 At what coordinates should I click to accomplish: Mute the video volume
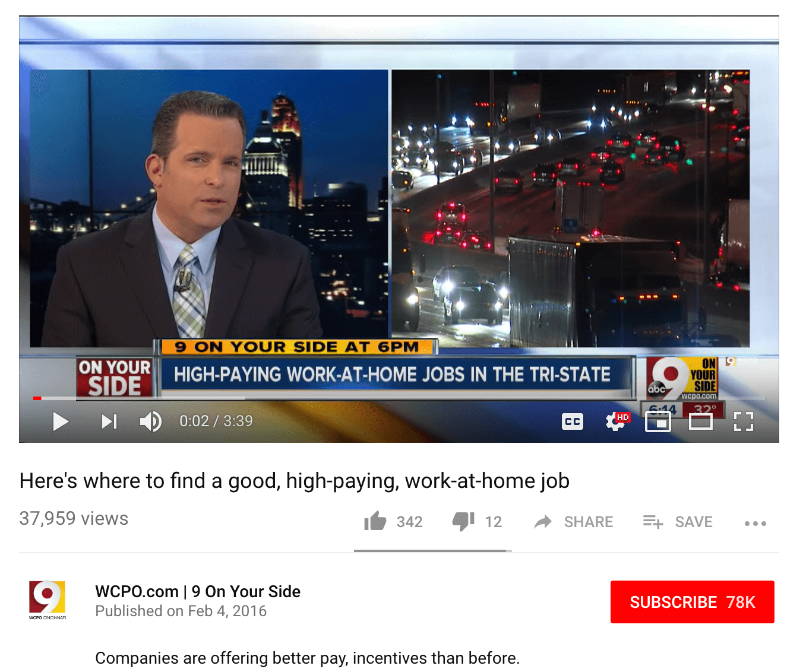tap(151, 421)
